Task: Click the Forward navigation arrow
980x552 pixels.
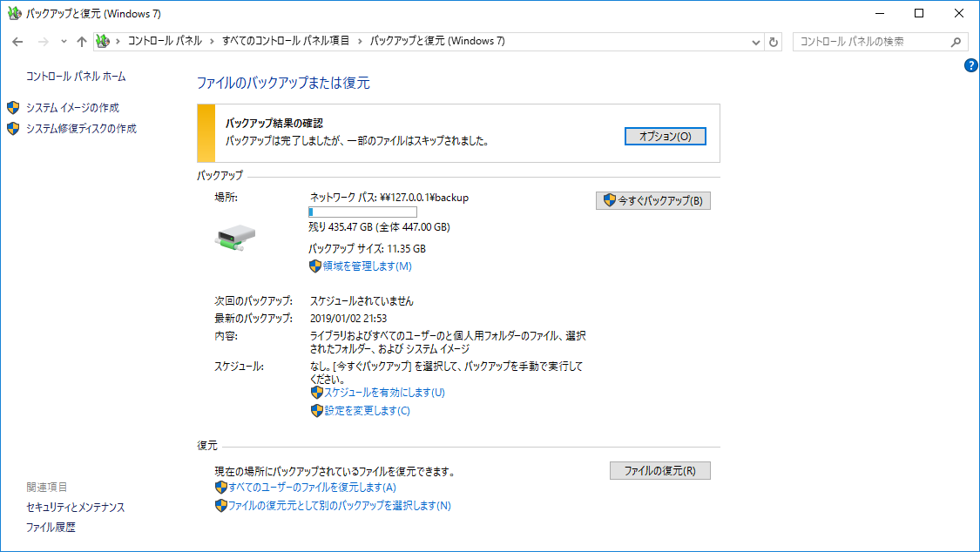Action: coord(44,42)
